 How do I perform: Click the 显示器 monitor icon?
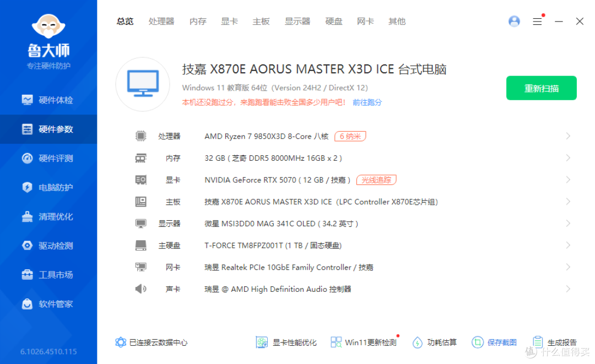(141, 224)
